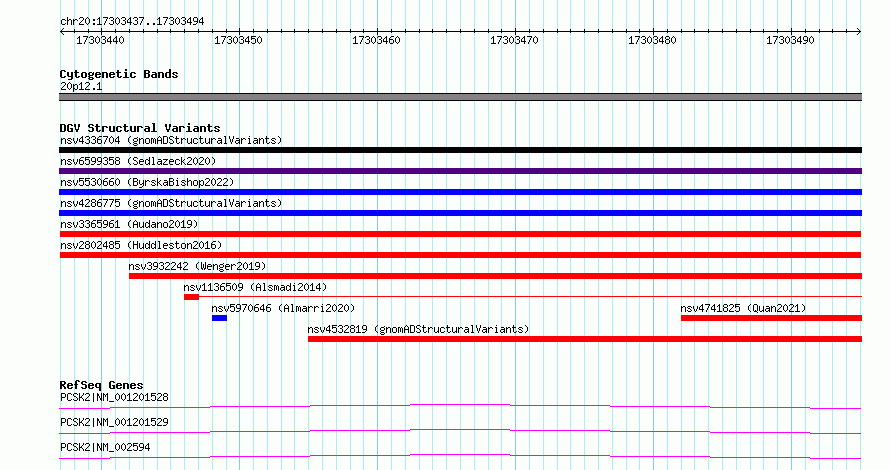Select the blue nsv4286775 variant bar
Image resolution: width=890 pixels, height=470 pixels.
pos(460,213)
